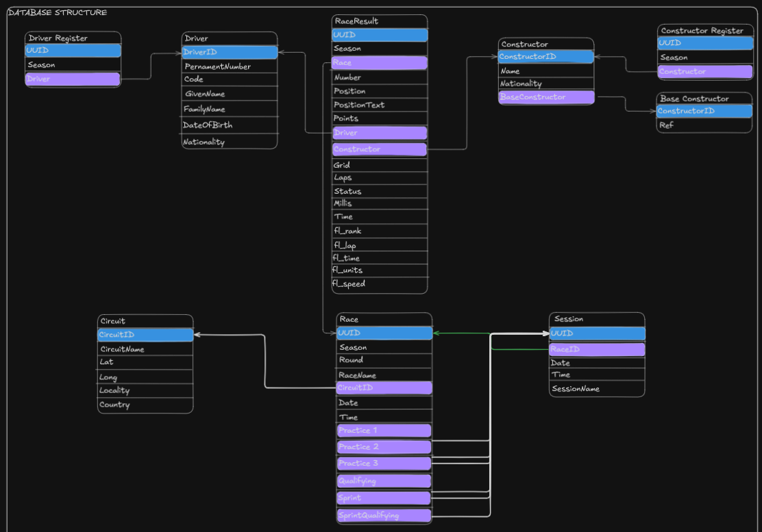Select the Practice 3 field
Screen dimensions: 762x532
(x=384, y=464)
